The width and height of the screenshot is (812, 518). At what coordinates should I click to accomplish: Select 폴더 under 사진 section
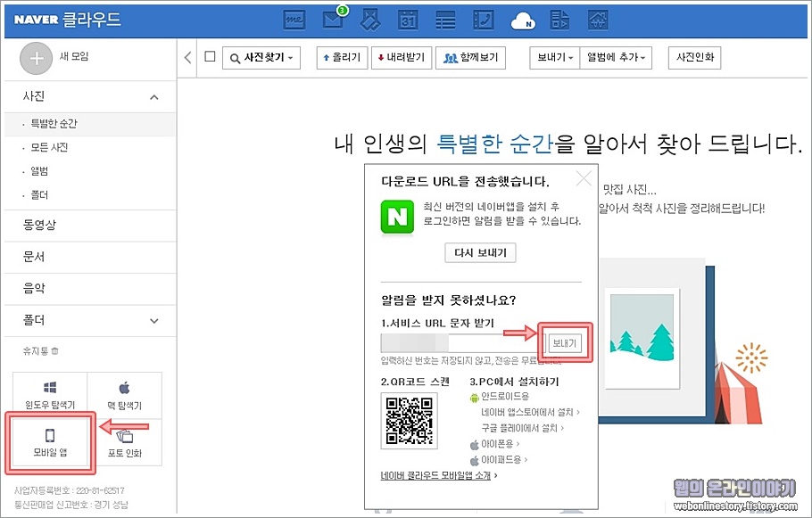pyautogui.click(x=39, y=195)
